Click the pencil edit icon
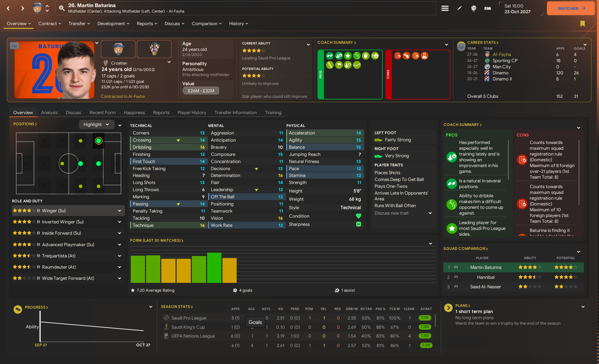The image size is (599, 364). (459, 8)
